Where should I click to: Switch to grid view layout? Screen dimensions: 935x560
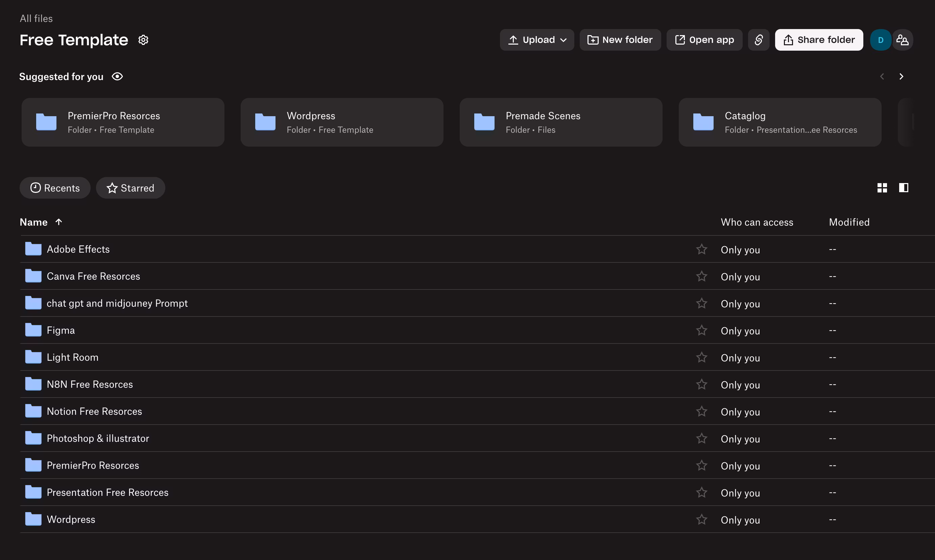coord(882,187)
